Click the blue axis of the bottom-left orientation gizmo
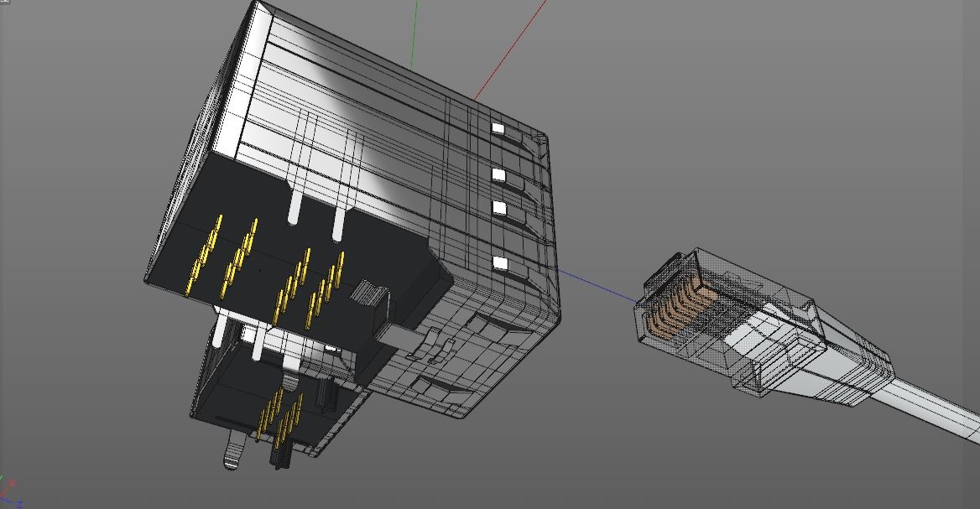This screenshot has width=980, height=509. pos(18,501)
